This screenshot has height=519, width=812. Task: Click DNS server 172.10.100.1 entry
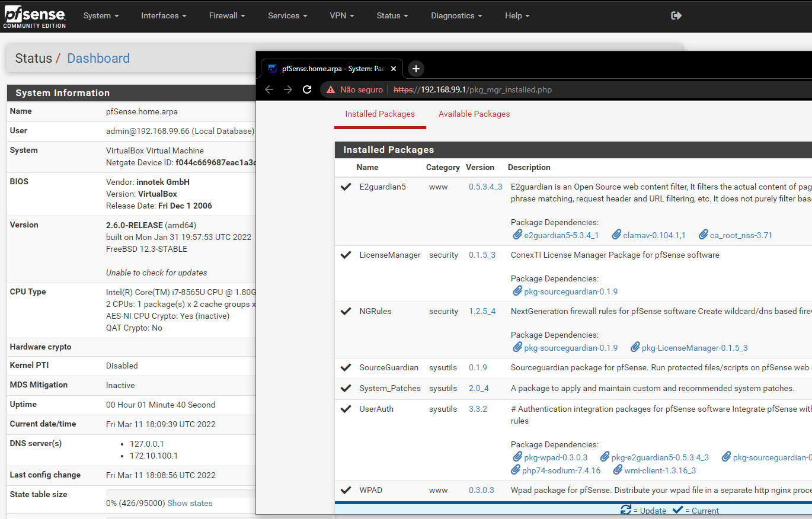click(x=154, y=456)
